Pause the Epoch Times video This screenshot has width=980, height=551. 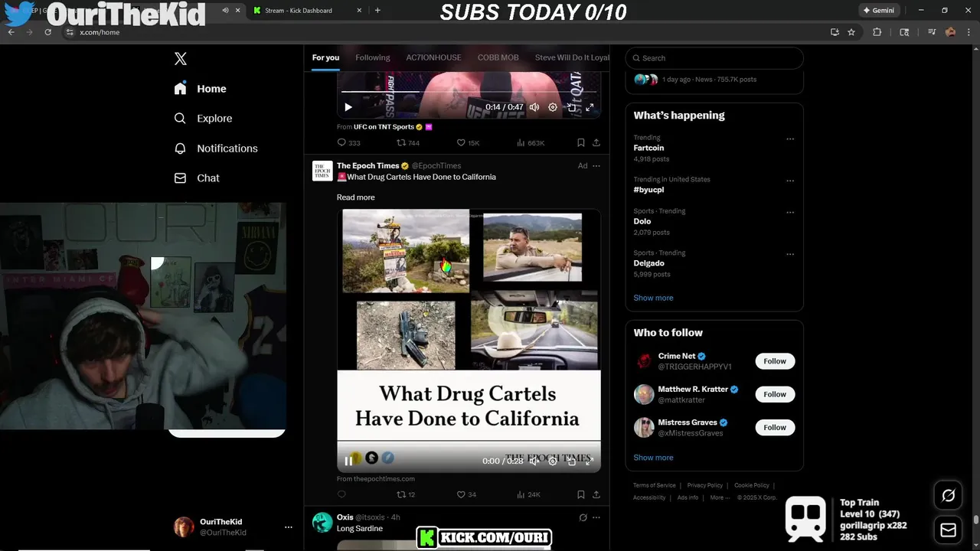pos(348,461)
